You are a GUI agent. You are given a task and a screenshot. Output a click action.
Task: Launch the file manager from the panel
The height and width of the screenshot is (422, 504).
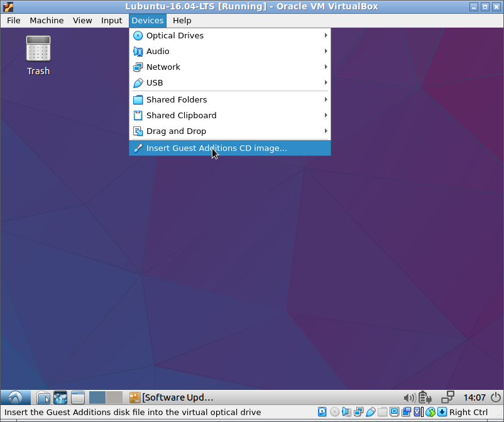click(43, 397)
